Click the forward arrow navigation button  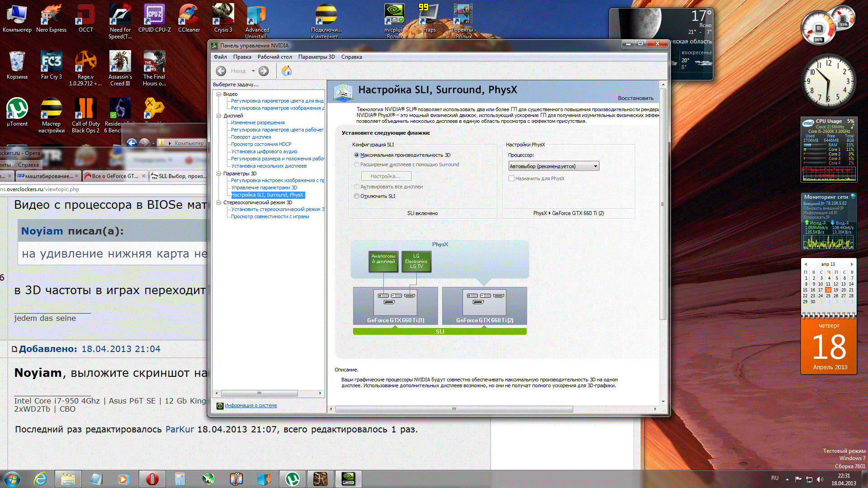tap(264, 71)
